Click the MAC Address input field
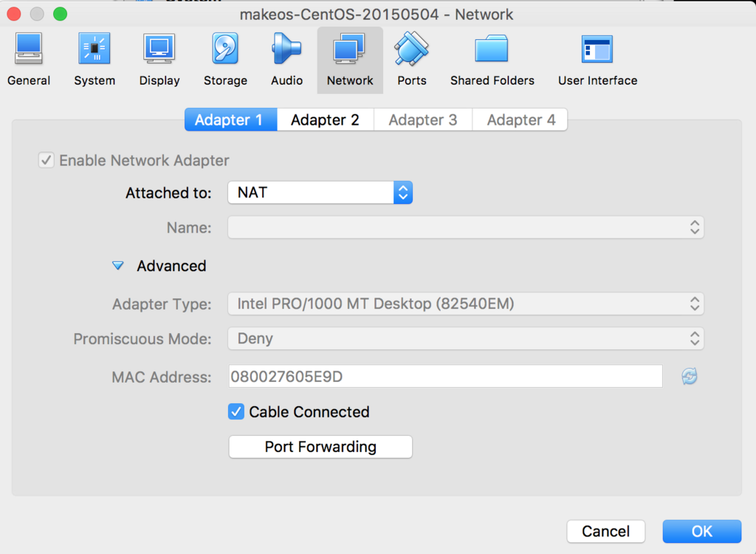The width and height of the screenshot is (756, 554). coord(445,377)
